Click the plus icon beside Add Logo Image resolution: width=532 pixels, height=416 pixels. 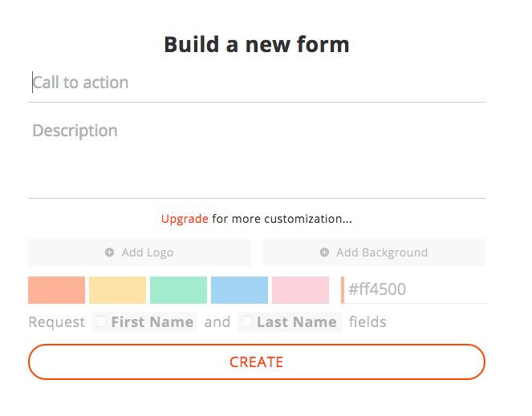pos(110,252)
